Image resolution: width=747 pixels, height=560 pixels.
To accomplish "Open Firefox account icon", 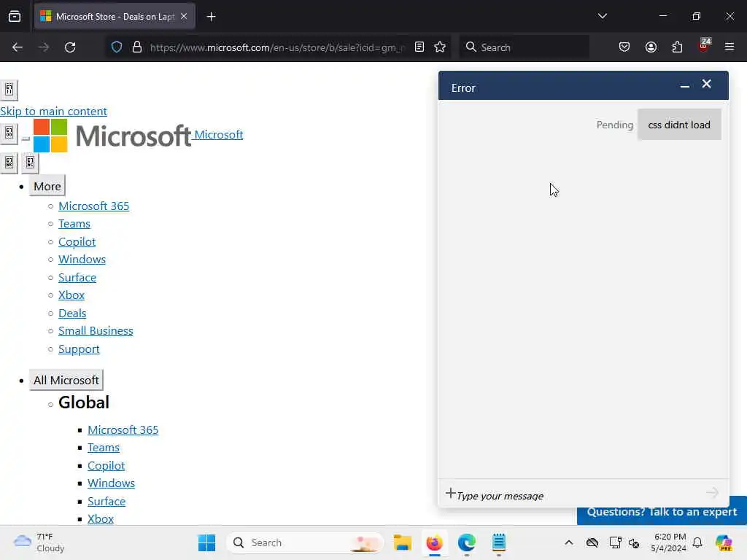I will point(651,47).
